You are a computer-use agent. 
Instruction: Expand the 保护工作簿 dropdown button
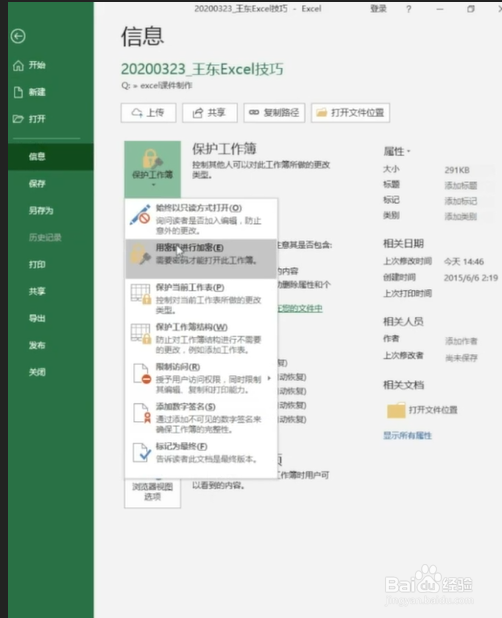point(152,169)
